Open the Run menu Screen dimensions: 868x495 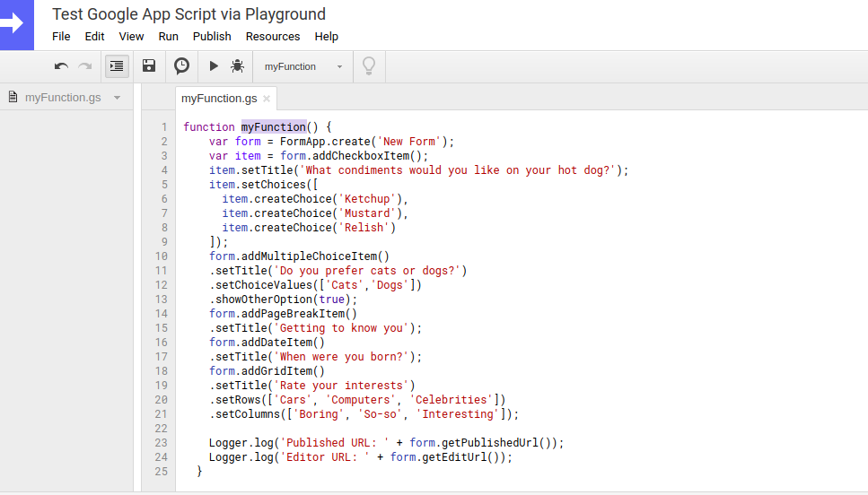(x=168, y=37)
